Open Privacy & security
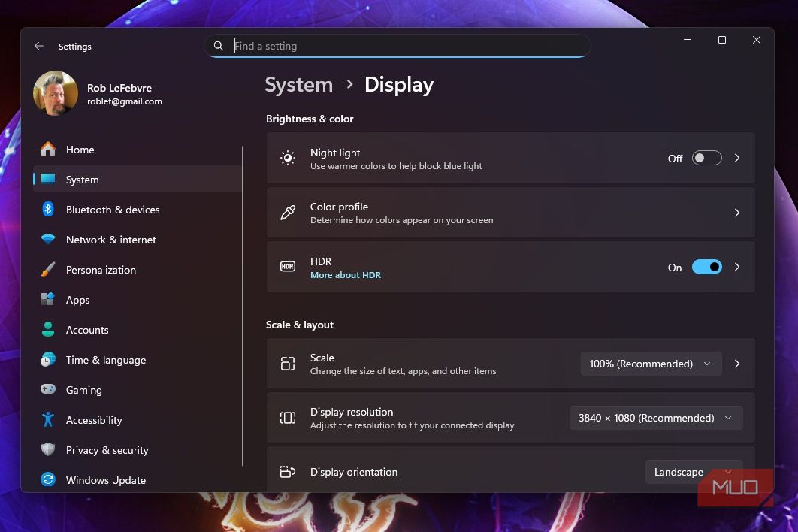The image size is (798, 532). coord(138,449)
